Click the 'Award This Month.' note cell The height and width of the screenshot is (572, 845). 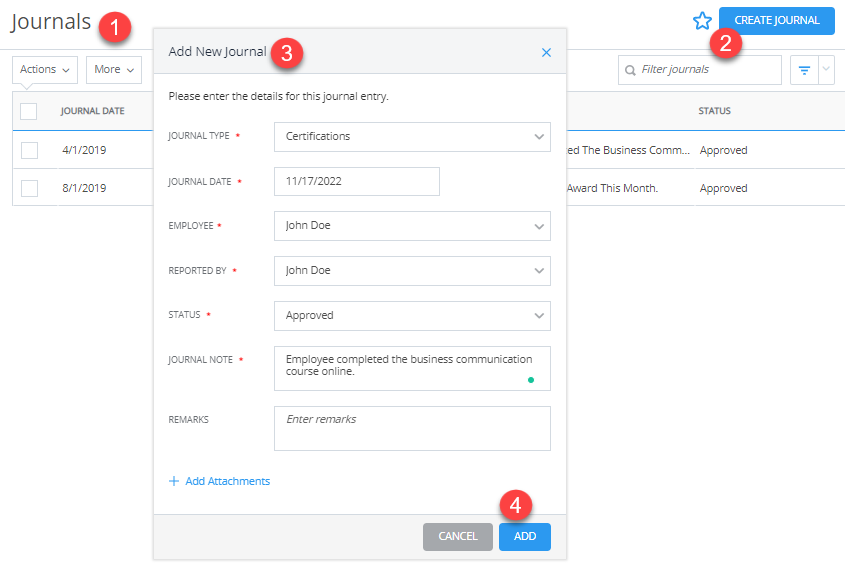tap(612, 188)
